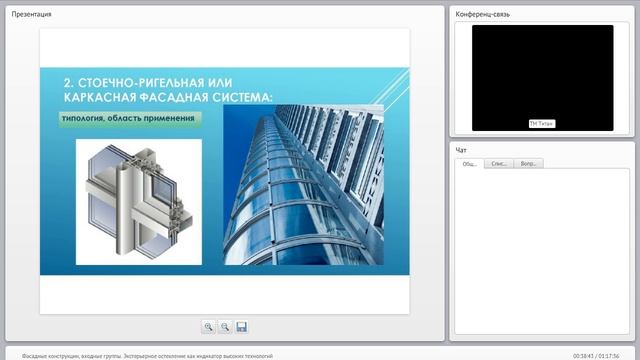Select the black conference video window
The width and height of the screenshot is (640, 360).
(x=542, y=78)
